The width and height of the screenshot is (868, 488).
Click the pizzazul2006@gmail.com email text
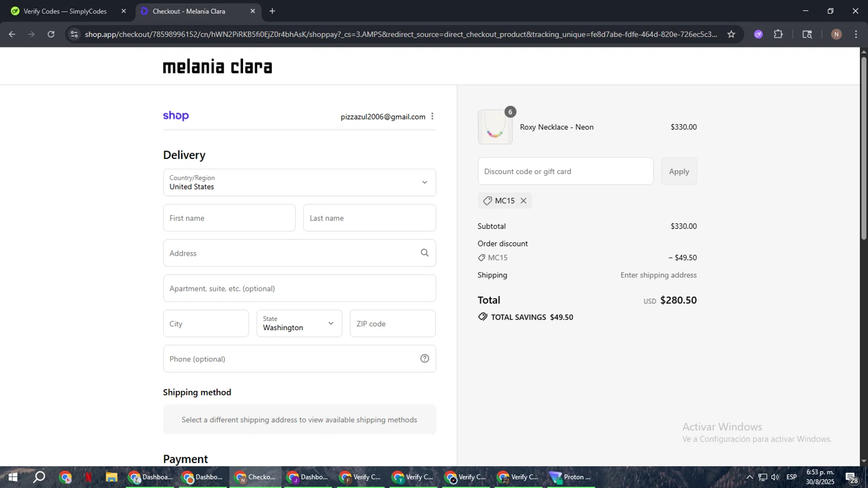point(383,117)
